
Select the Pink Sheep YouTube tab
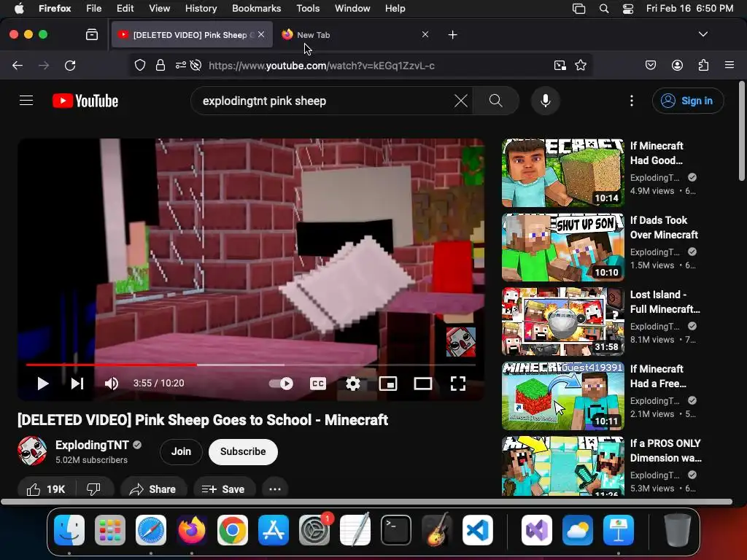pos(193,35)
